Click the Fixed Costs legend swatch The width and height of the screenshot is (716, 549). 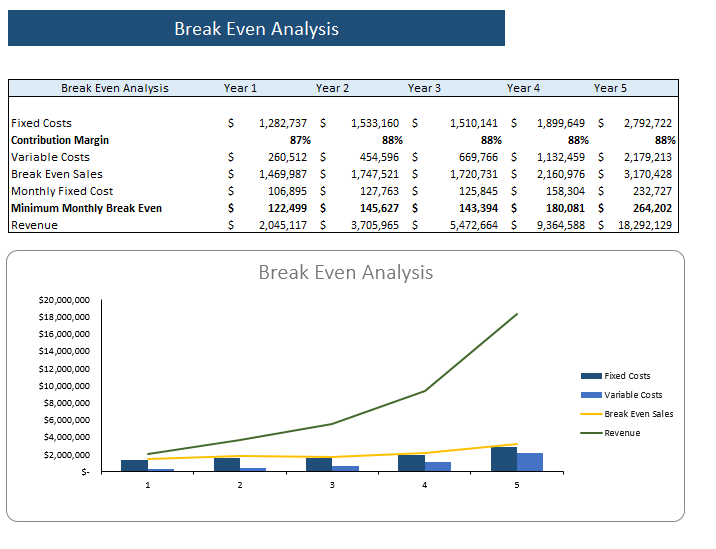pos(591,376)
